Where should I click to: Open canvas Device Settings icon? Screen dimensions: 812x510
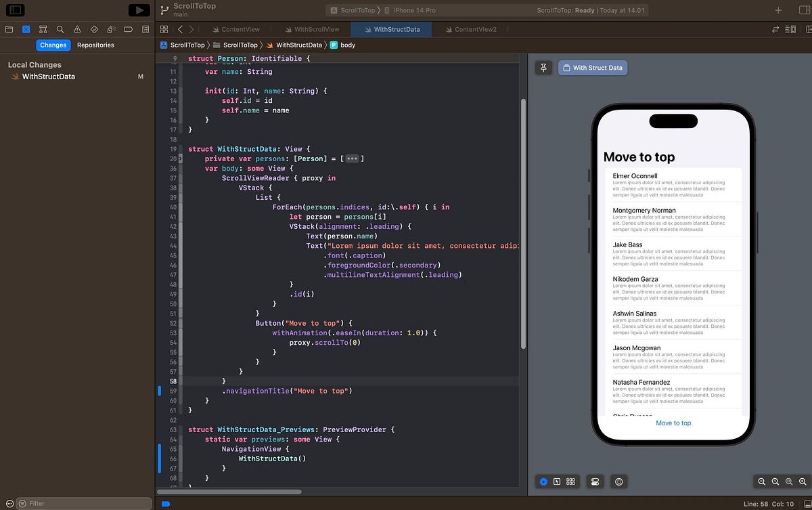(595, 482)
